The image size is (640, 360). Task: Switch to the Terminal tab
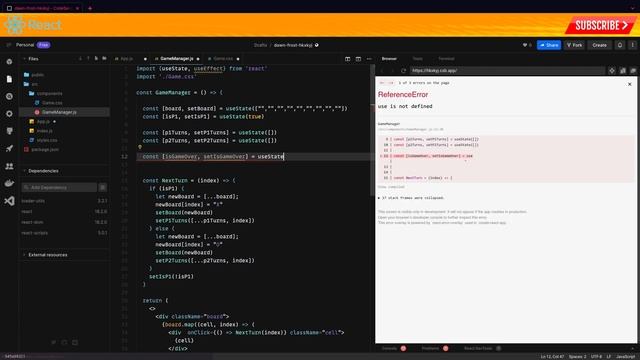(446, 59)
